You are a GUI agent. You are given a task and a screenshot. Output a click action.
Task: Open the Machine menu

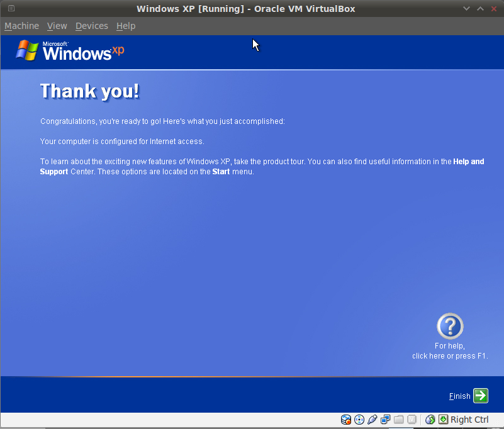21,26
